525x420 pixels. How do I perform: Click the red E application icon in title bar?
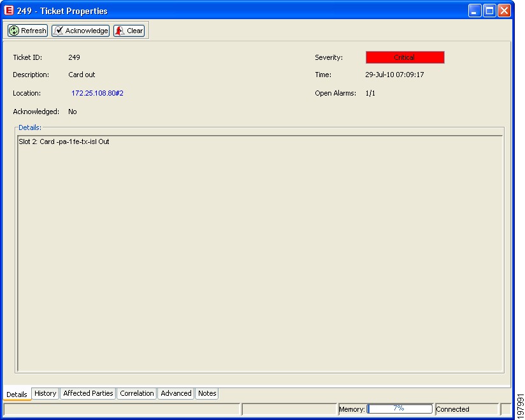tap(8, 10)
